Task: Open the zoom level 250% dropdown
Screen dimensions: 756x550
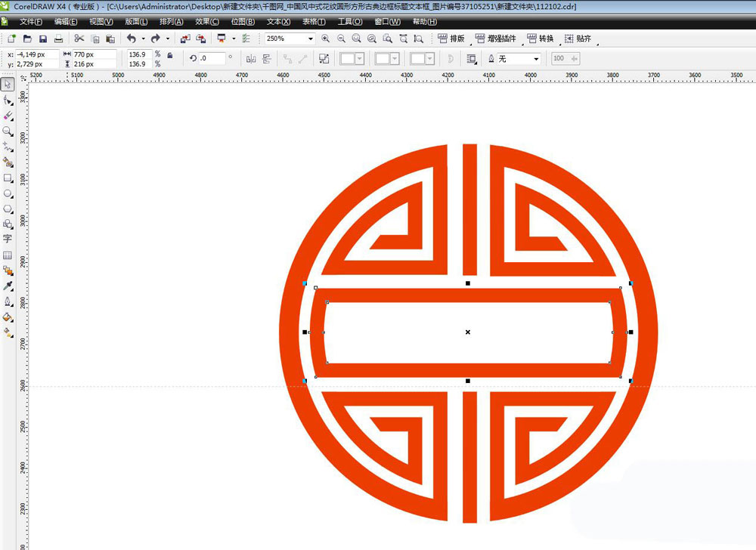Action: coord(311,39)
